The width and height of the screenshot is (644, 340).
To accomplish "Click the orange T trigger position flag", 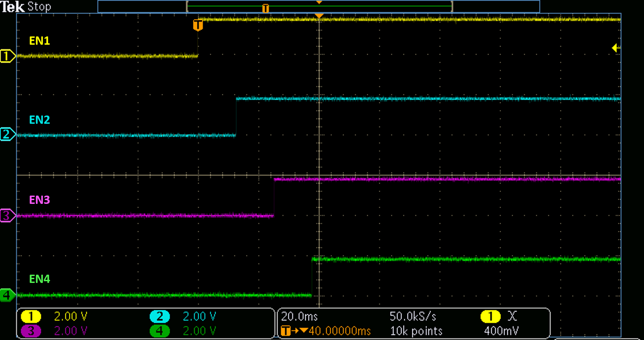I will click(x=197, y=24).
